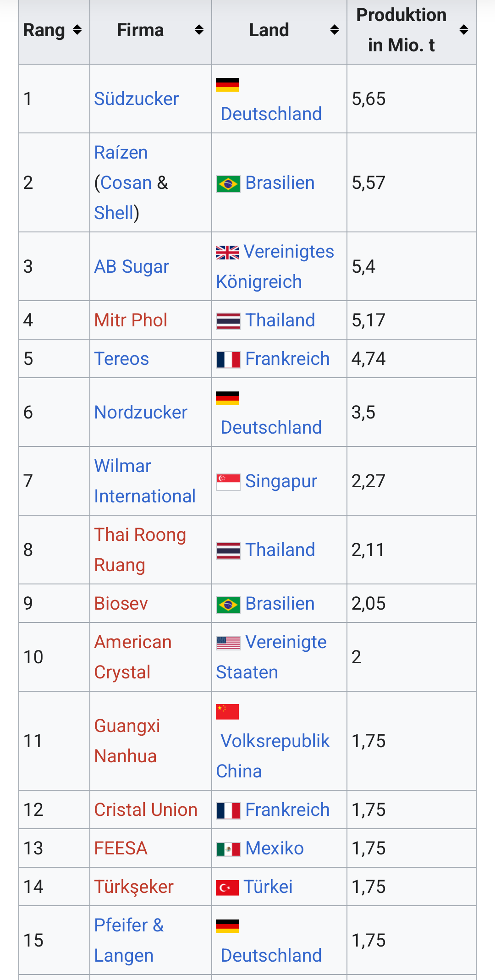Click the Singapore flag icon
The height and width of the screenshot is (980, 495).
tap(228, 482)
